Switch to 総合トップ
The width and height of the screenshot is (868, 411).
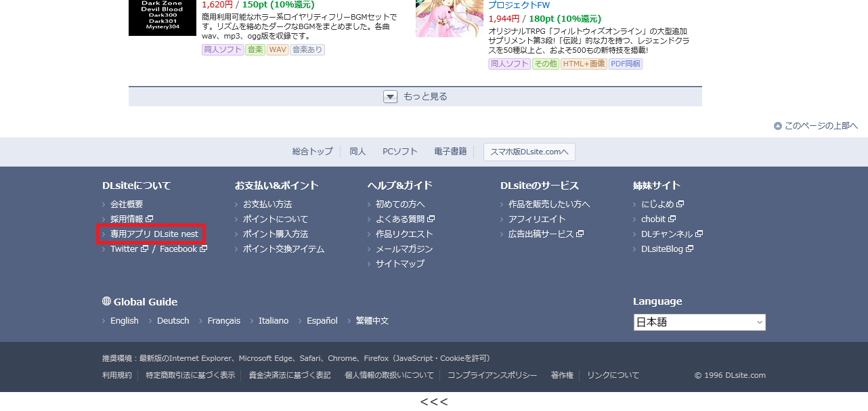(313, 152)
